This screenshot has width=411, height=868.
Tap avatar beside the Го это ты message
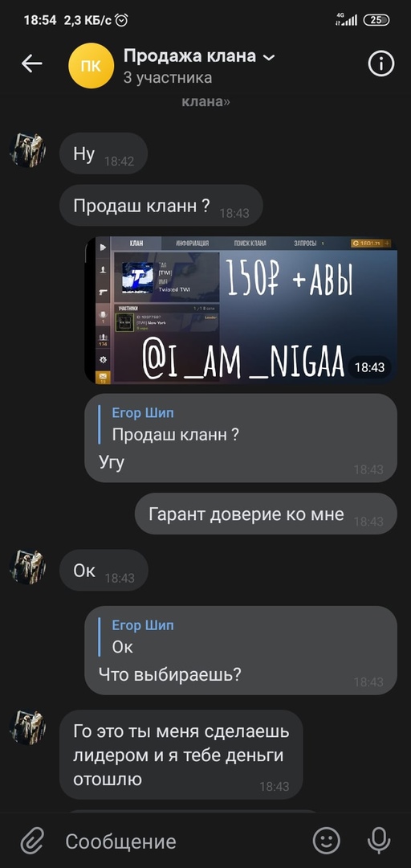(x=27, y=727)
